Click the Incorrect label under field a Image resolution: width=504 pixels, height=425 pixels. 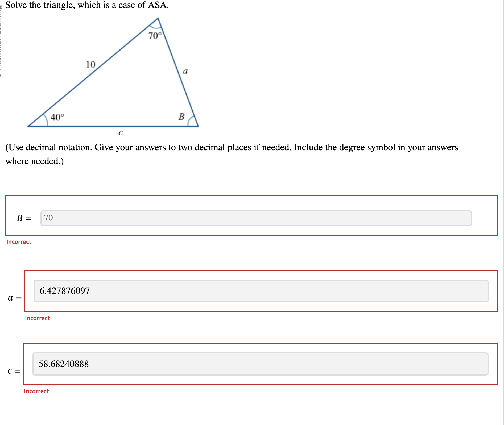coord(37,318)
